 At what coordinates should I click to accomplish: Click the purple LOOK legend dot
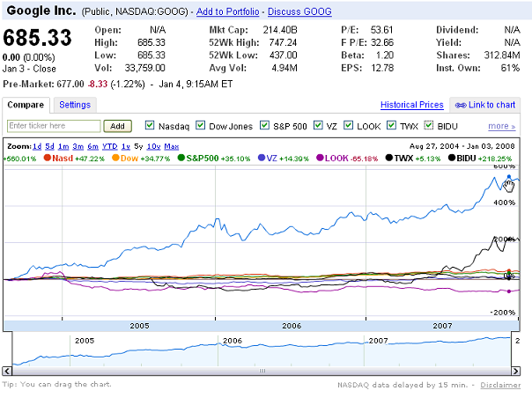tap(320, 158)
